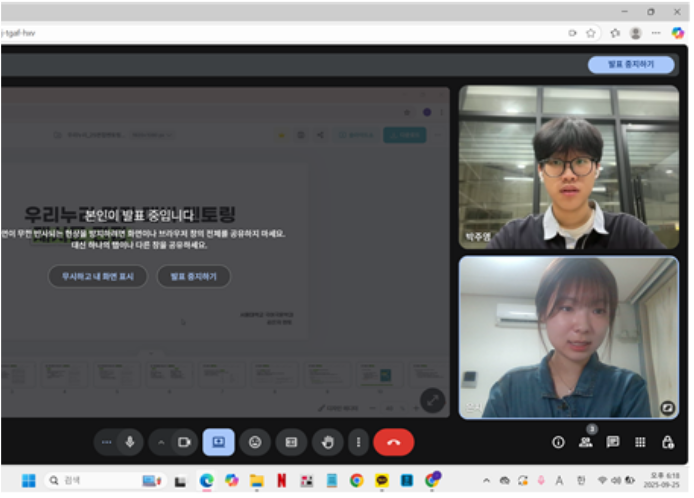Screen dimensions: 694x498
Task: Toggle the 한 Korean input mode indicator
Action: point(581,480)
